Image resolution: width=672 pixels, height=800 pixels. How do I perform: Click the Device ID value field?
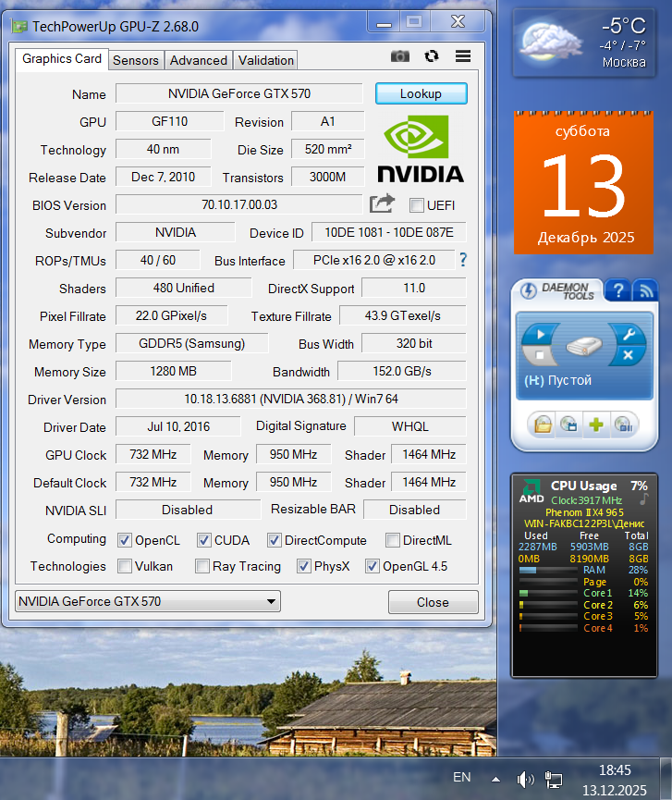click(389, 232)
